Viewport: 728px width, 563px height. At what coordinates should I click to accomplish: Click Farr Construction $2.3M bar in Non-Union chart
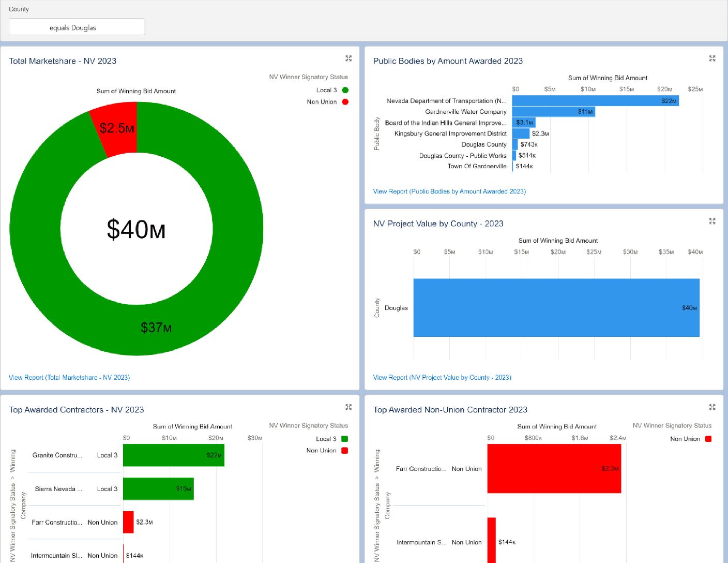click(553, 469)
